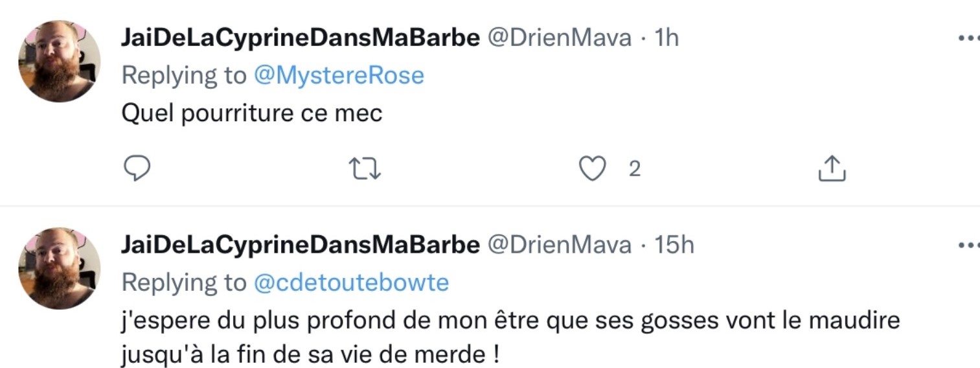Click the @DrienMava handle on the 1h tweet
Viewport: 980px width, 368px height.
pos(559,38)
